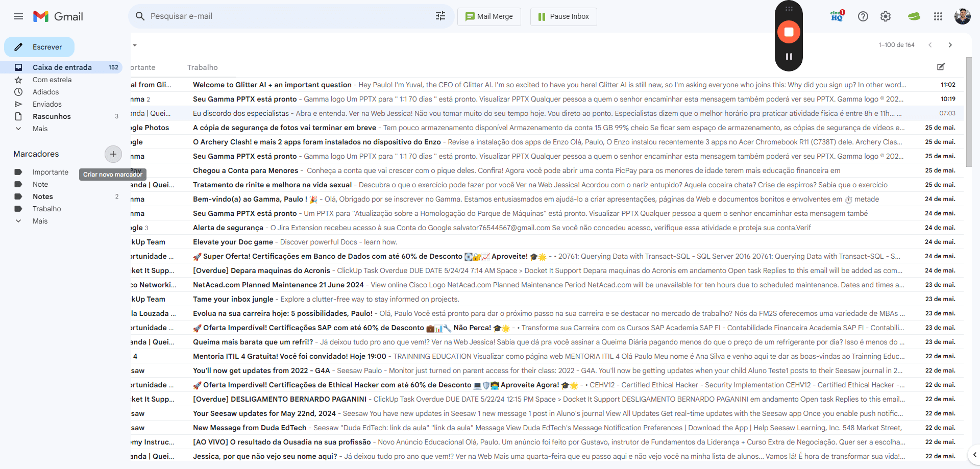This screenshot has width=980, height=469.
Task: Open email about cópia de segurança de fotos
Action: point(547,128)
